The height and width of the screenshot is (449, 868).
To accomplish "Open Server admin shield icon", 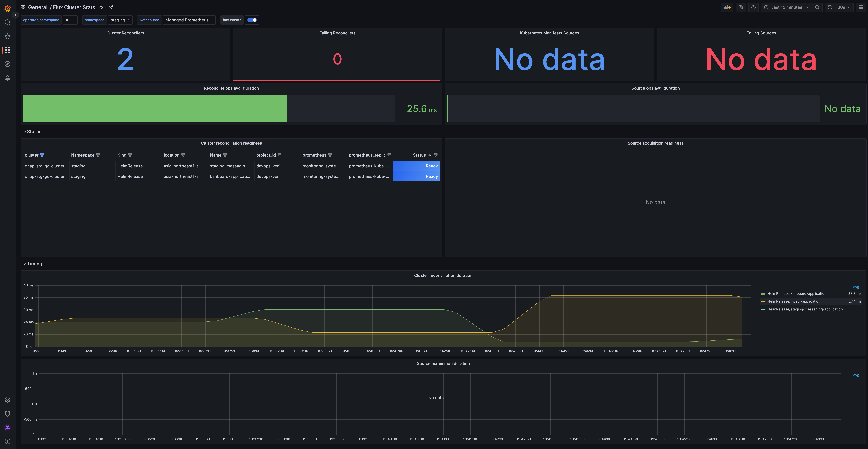I will click(x=7, y=414).
